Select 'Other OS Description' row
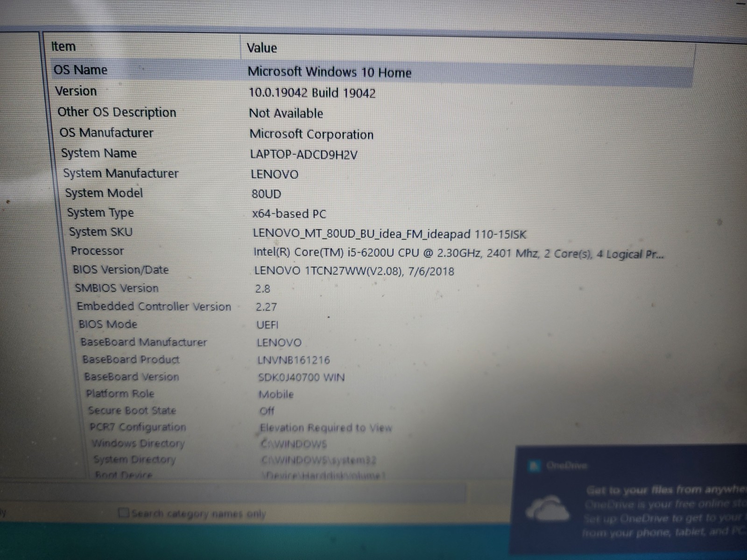747x560 pixels. pos(117,112)
